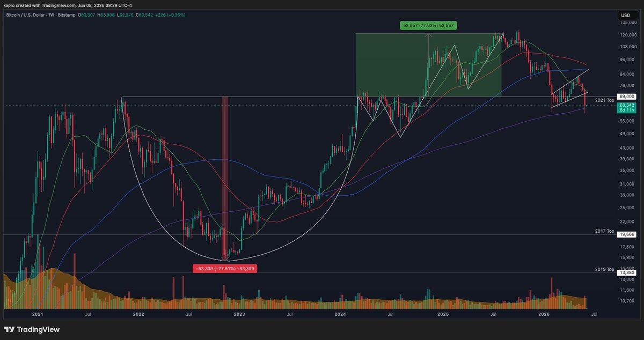The width and height of the screenshot is (644, 340).
Task: Click the open value O63,307
Action: point(86,15)
